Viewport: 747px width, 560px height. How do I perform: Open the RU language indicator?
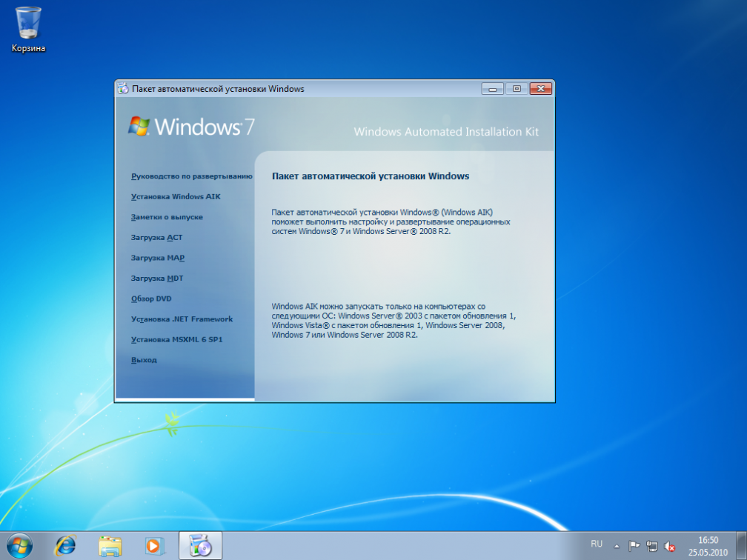pos(597,544)
